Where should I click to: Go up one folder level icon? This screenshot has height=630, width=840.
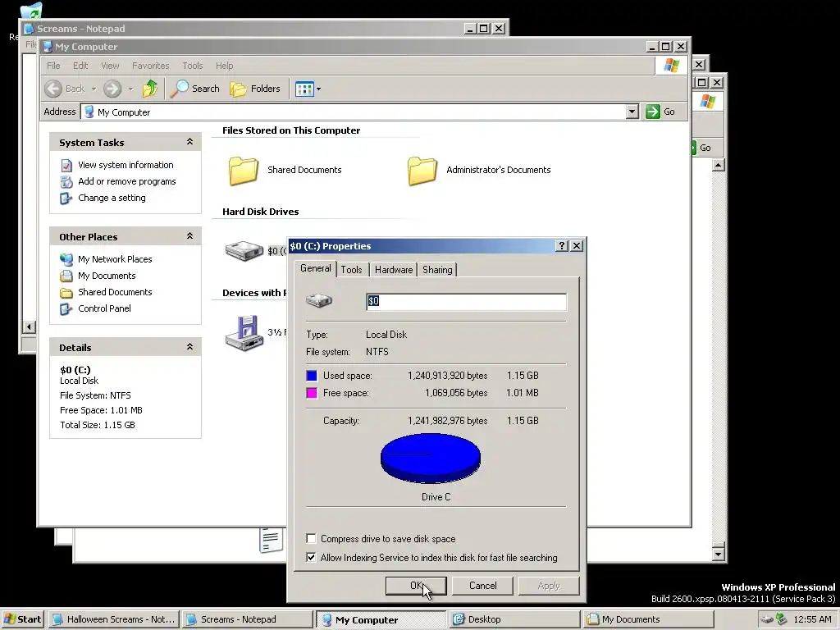click(x=150, y=89)
